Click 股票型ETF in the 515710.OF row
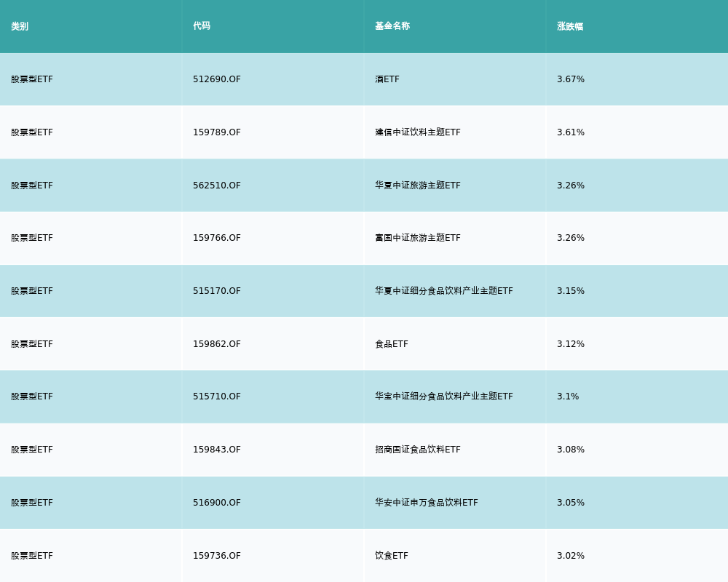728x582 pixels. point(32,396)
